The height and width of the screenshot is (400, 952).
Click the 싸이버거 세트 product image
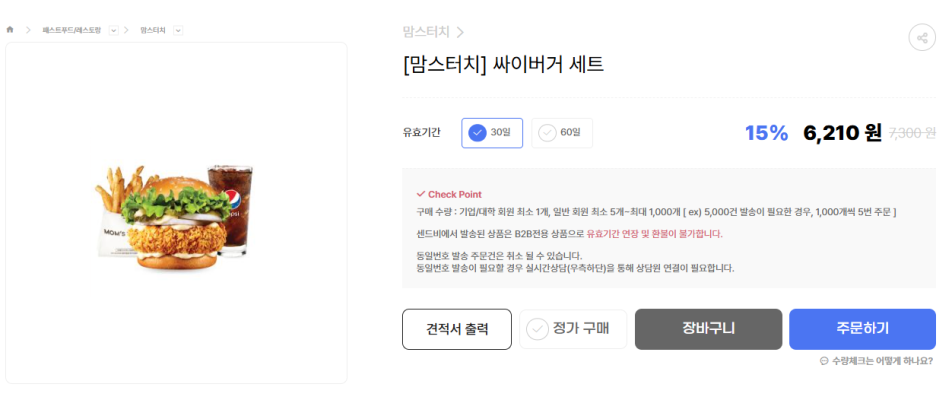click(175, 219)
